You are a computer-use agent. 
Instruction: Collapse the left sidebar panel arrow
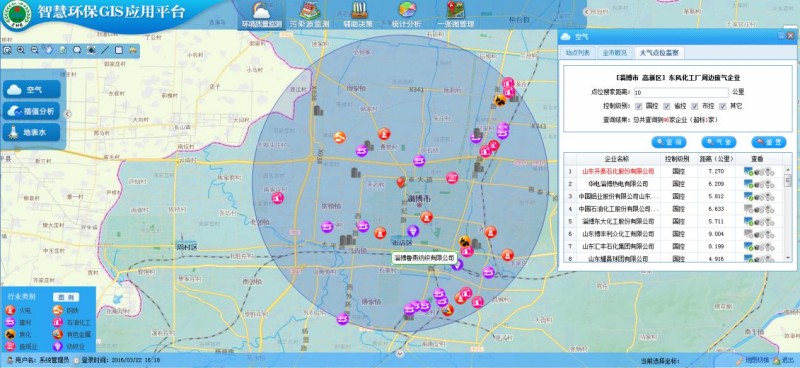[68, 114]
